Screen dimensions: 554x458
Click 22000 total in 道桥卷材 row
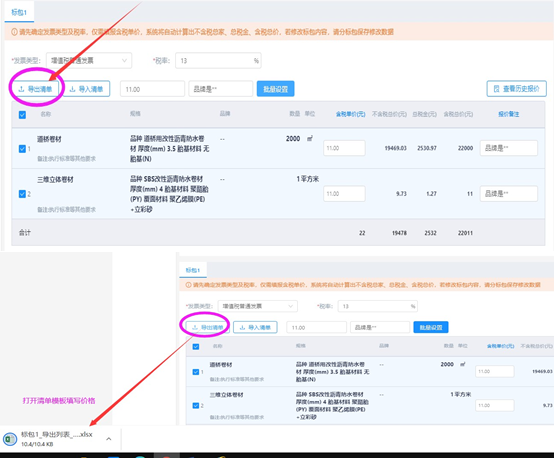465,148
